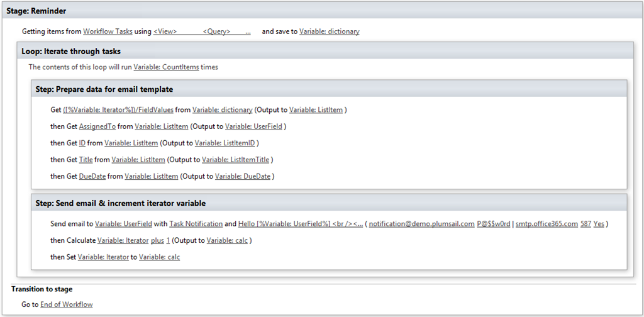This screenshot has width=644, height=317.
Task: Select the AssignedTo field link
Action: tap(97, 126)
